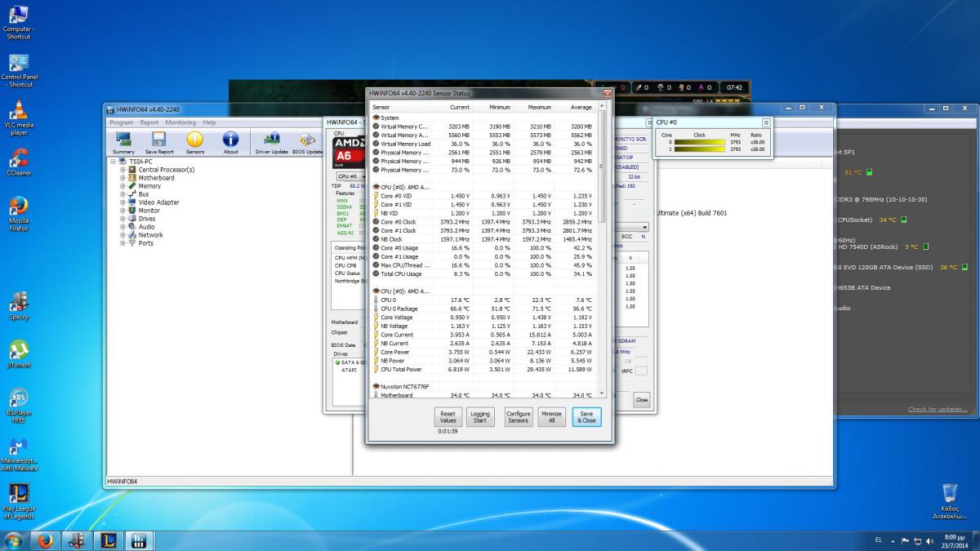Expand Central Processor(s) tree node
This screenshot has width=980, height=551.
pyautogui.click(x=122, y=170)
